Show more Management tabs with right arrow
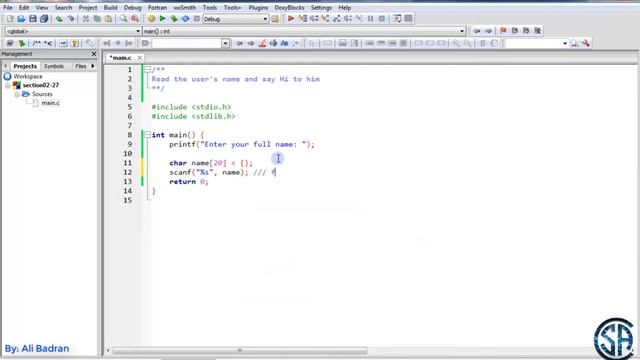 pos(93,66)
